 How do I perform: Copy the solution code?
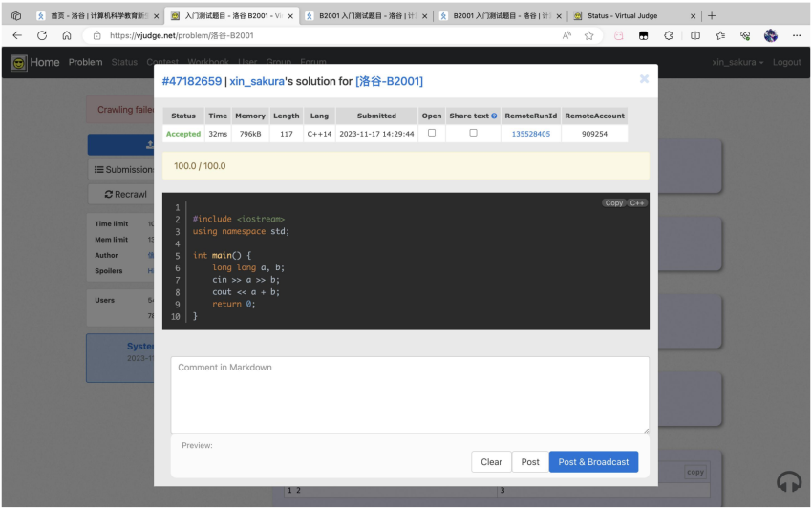click(614, 203)
